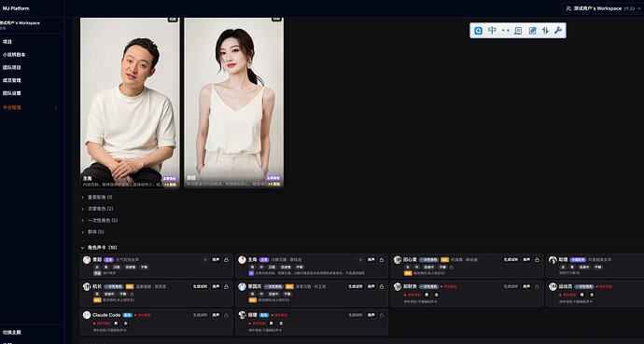The width and height of the screenshot is (644, 344).
Task: Click 换声 on the 主角 voice card
Action: tap(371, 259)
